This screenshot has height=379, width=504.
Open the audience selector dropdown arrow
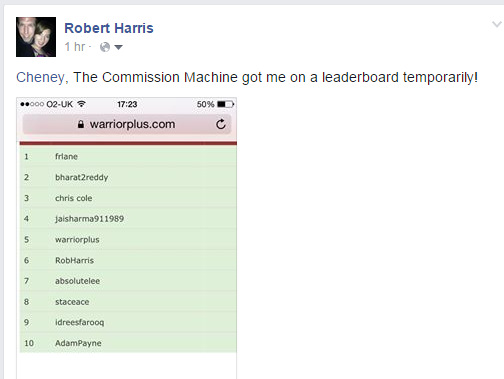[118, 47]
